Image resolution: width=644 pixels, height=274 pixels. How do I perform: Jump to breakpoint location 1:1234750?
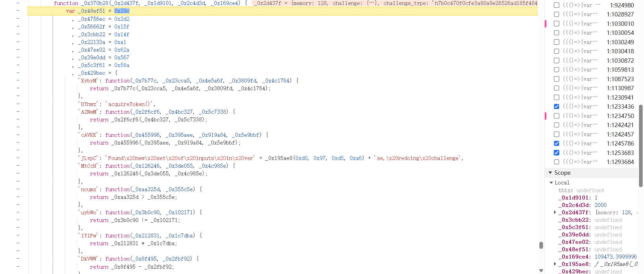(620, 116)
